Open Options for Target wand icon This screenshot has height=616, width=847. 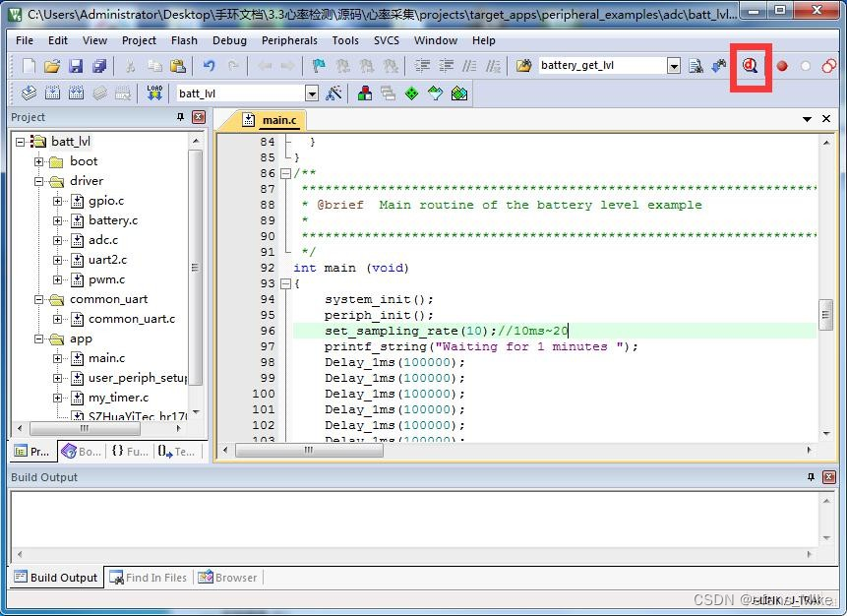(x=333, y=93)
